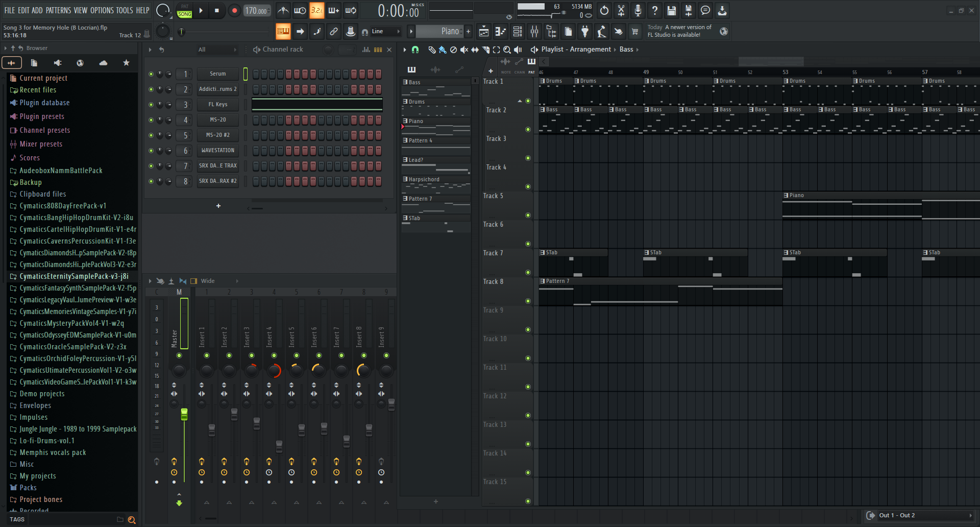This screenshot has height=527, width=980.
Task: Select the slice tool in the playlist toolbar
Action: point(485,50)
